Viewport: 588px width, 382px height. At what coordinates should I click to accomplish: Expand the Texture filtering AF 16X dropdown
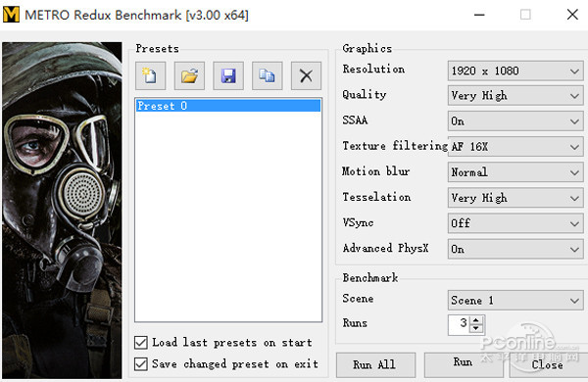click(x=515, y=147)
